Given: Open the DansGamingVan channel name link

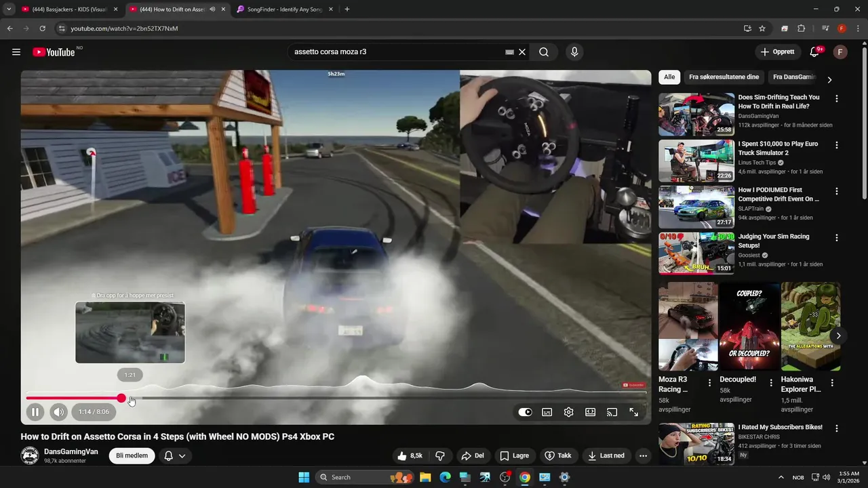Looking at the screenshot, I should pos(71,451).
